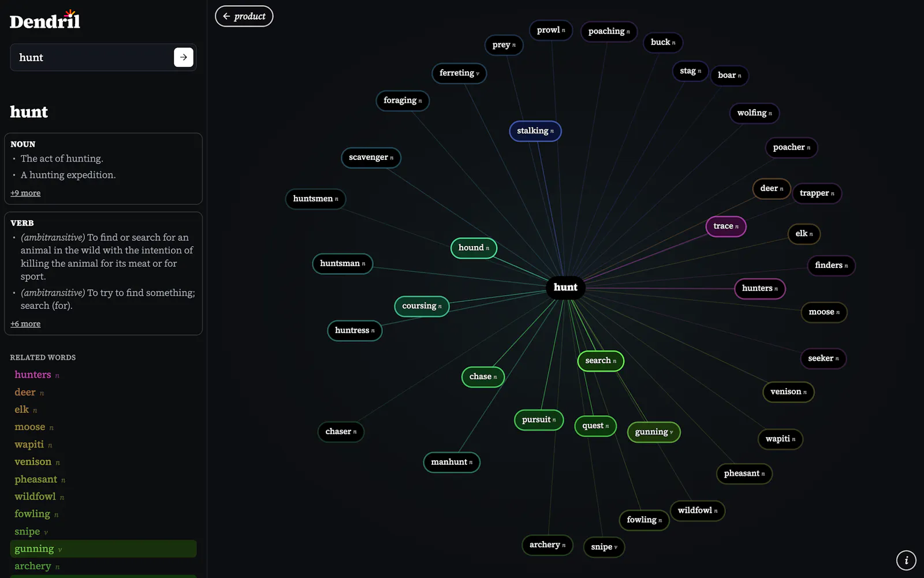The width and height of the screenshot is (924, 578).
Task: Select the 'wildfowl' graph node
Action: pyautogui.click(x=698, y=510)
